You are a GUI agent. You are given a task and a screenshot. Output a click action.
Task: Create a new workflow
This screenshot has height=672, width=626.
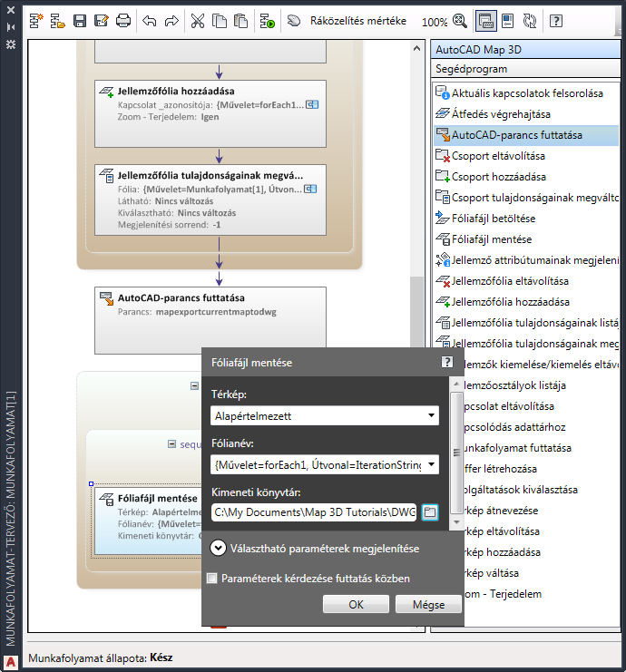point(36,21)
